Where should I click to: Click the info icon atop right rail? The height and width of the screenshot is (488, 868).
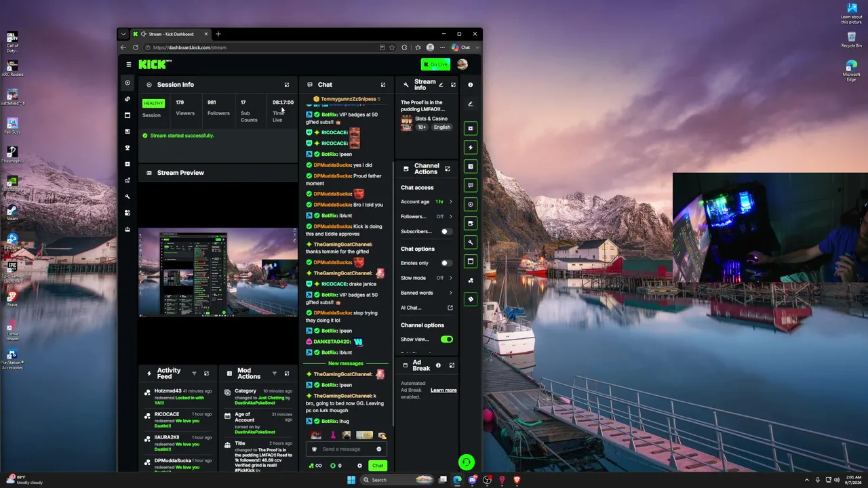[471, 85]
